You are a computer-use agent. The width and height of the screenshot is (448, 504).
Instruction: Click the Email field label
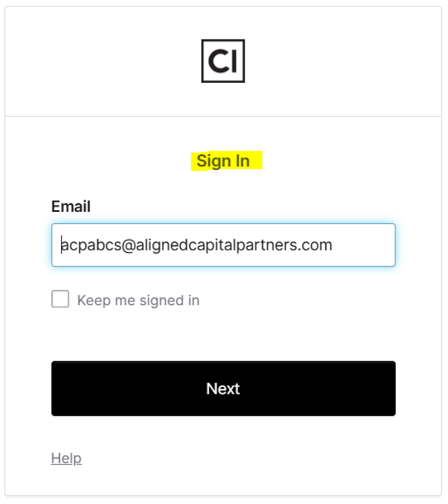[x=71, y=207]
